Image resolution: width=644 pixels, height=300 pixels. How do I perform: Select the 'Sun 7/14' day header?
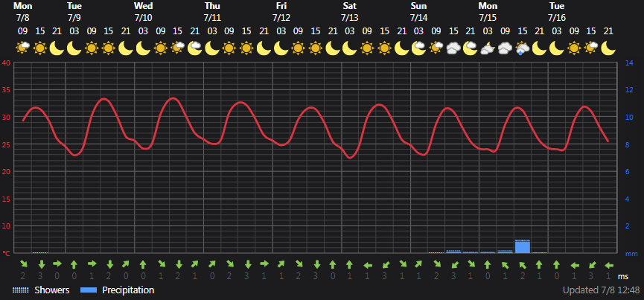click(418, 12)
